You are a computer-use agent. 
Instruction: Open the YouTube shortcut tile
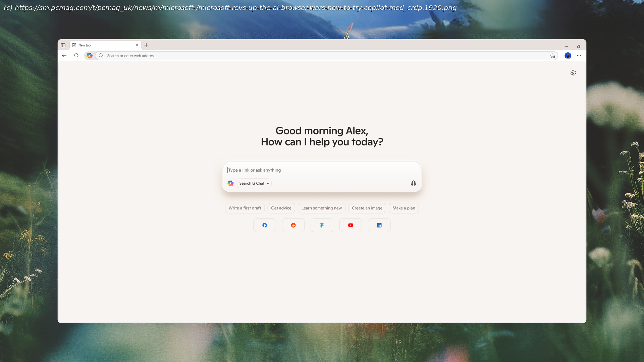click(351, 225)
